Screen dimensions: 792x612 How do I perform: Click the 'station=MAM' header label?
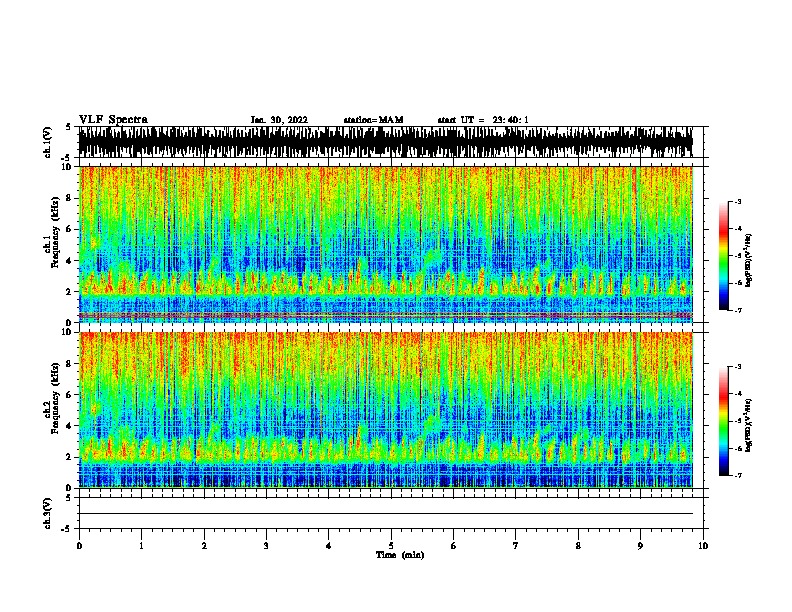coord(373,120)
